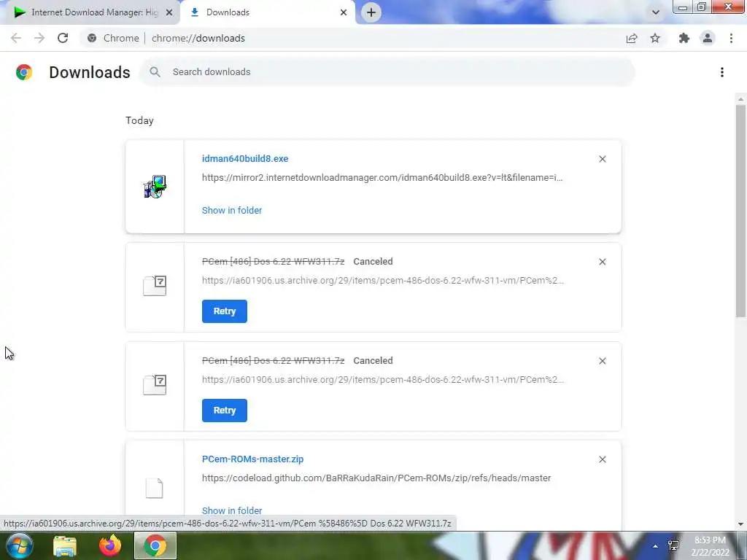The height and width of the screenshot is (560, 747).
Task: Switch to the Internet Download Manager tab
Action: point(90,12)
